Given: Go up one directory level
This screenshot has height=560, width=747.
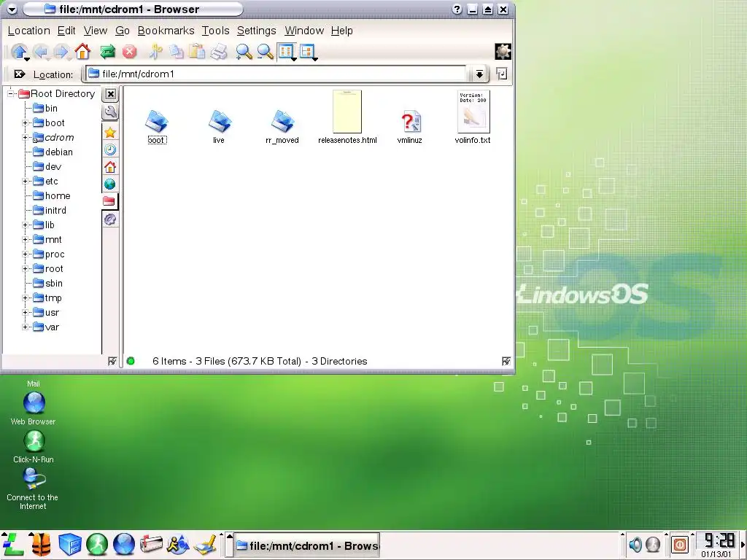Looking at the screenshot, I should pyautogui.click(x=19, y=52).
